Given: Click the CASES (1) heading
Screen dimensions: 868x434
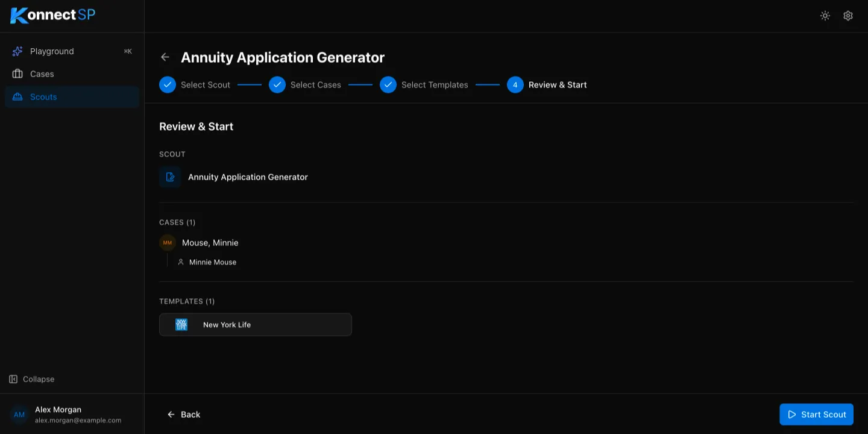Looking at the screenshot, I should (177, 222).
